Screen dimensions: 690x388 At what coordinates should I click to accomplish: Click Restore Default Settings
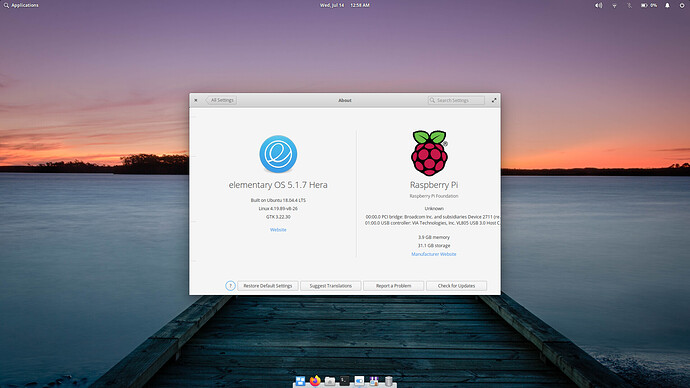click(x=268, y=286)
